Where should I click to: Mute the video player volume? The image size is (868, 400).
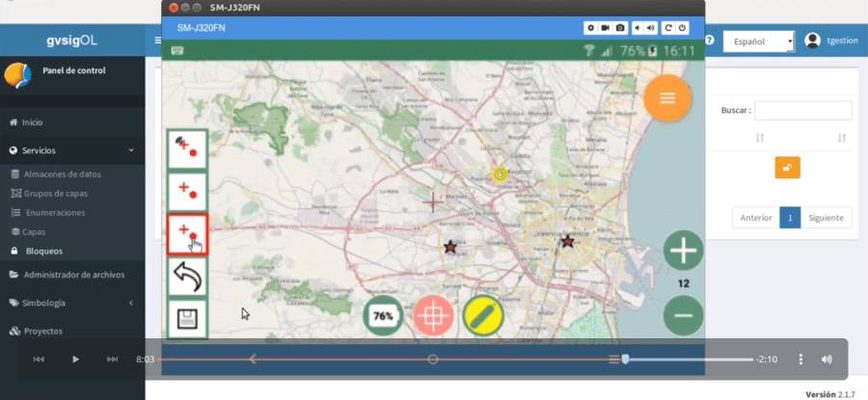pos(827,359)
